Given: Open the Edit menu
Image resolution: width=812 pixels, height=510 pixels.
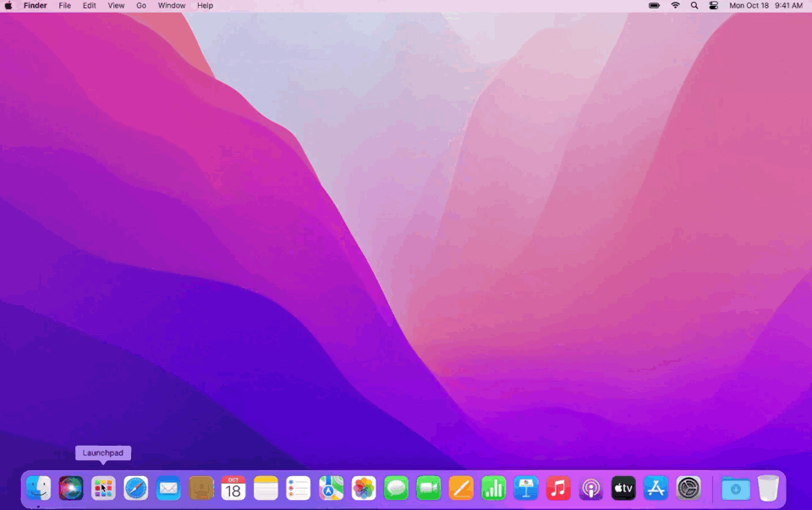Looking at the screenshot, I should click(x=90, y=6).
